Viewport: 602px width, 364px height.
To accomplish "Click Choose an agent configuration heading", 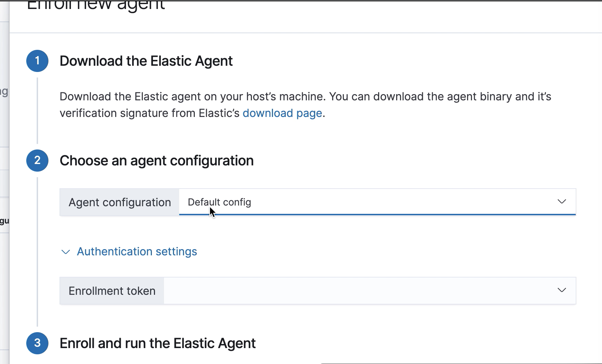I will [x=156, y=161].
